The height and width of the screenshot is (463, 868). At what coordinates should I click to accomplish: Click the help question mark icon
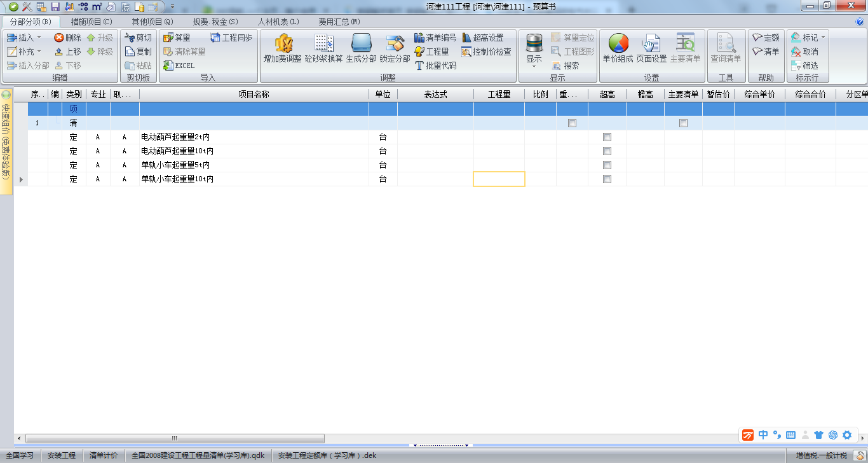click(x=860, y=21)
